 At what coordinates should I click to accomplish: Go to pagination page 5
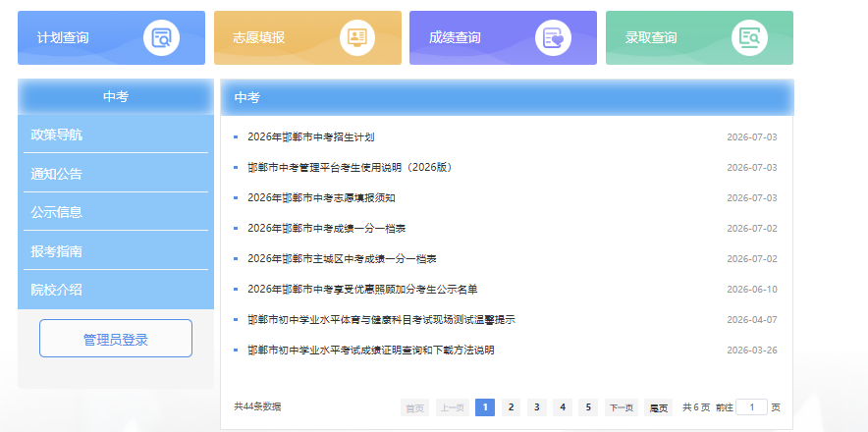click(x=588, y=407)
